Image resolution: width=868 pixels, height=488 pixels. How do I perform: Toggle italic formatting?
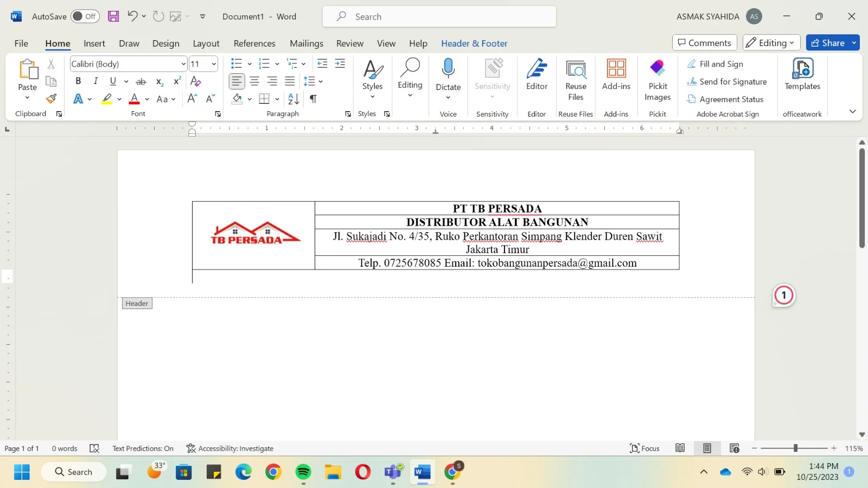tap(95, 81)
